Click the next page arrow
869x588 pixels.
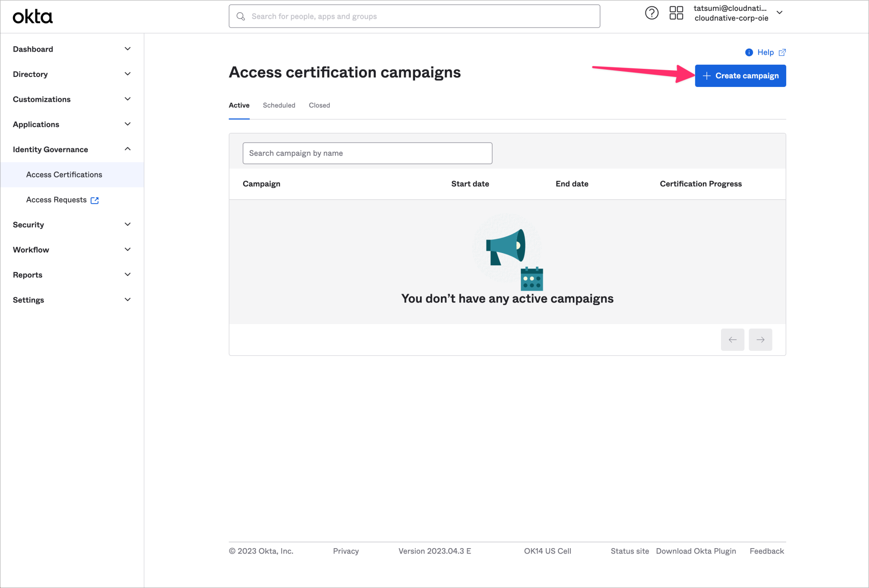[760, 339]
